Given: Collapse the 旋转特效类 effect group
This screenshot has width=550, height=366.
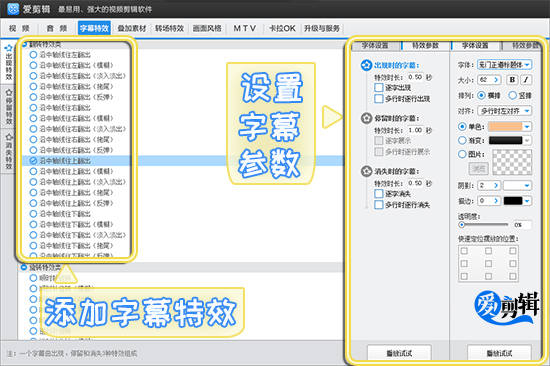Looking at the screenshot, I should [x=24, y=267].
